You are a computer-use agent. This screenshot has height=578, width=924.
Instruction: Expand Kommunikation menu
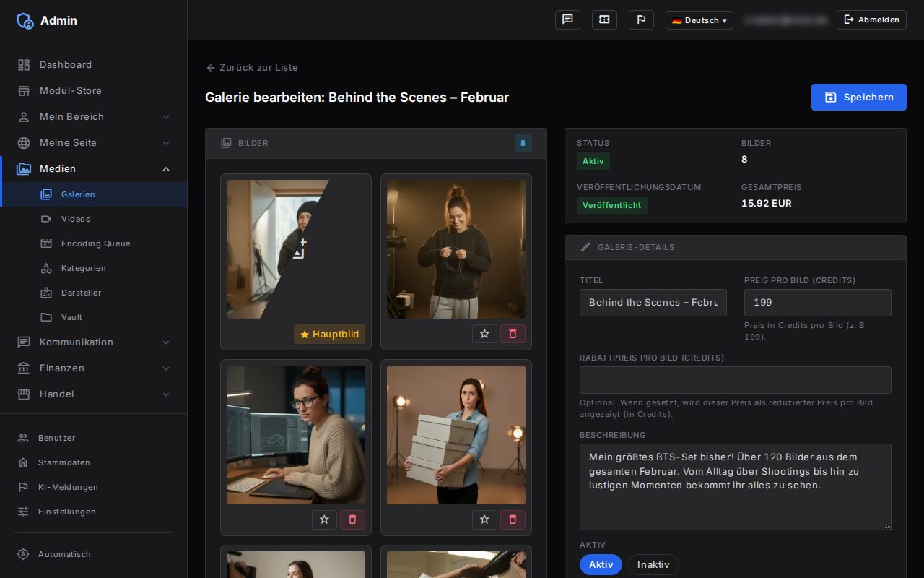94,342
